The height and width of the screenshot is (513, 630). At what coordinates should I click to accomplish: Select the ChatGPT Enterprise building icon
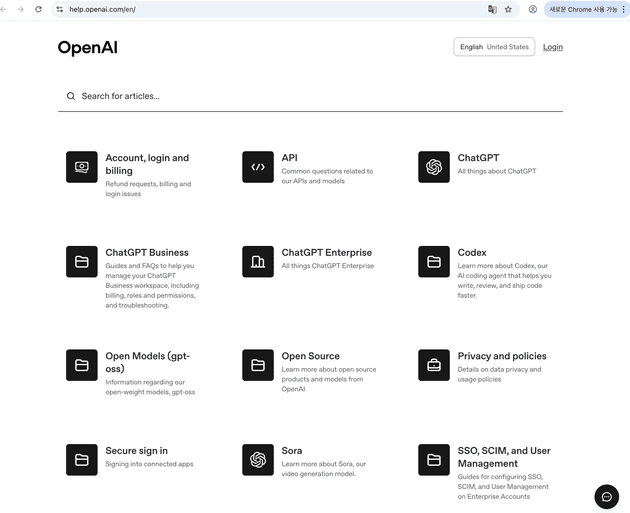[258, 262]
